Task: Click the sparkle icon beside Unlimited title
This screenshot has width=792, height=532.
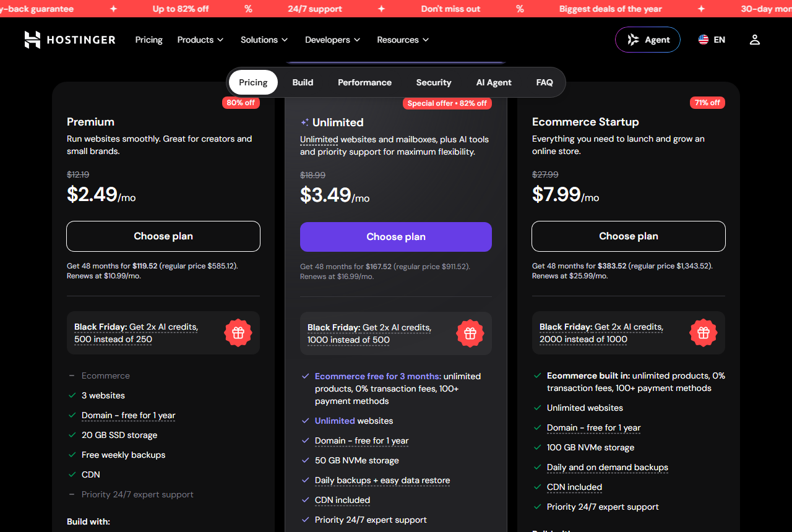Action: (304, 122)
